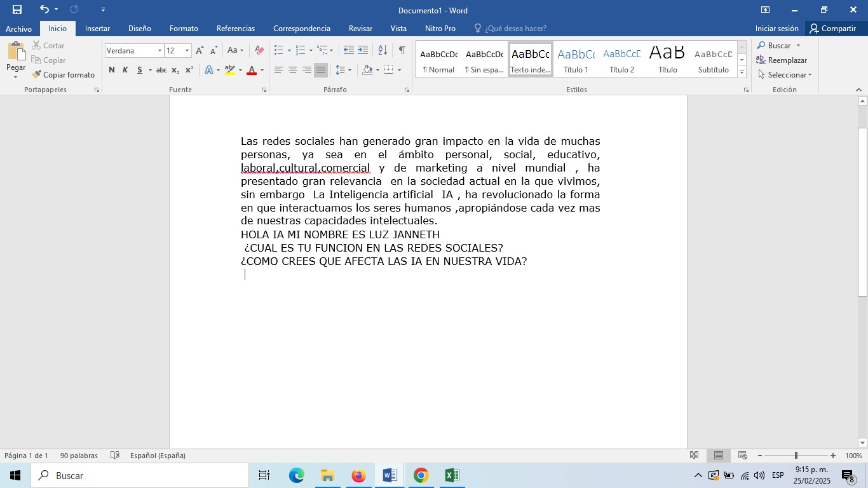Screen dimensions: 868x488
Task: Open the borders dropdown arrow
Action: click(399, 70)
